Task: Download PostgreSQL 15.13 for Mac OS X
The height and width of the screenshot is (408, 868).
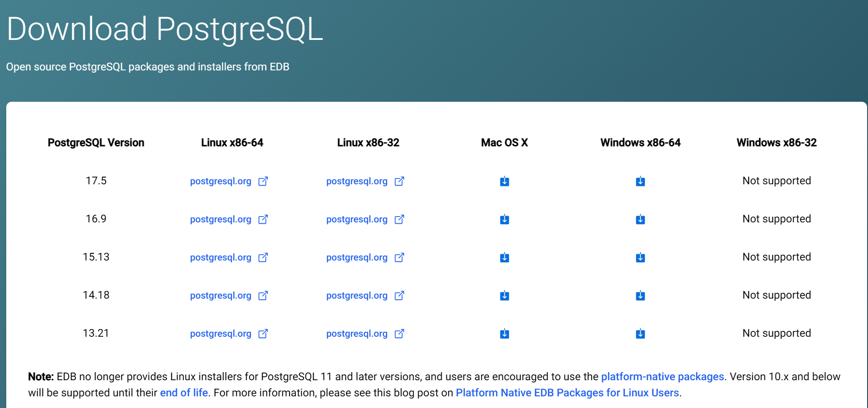Action: click(x=504, y=257)
